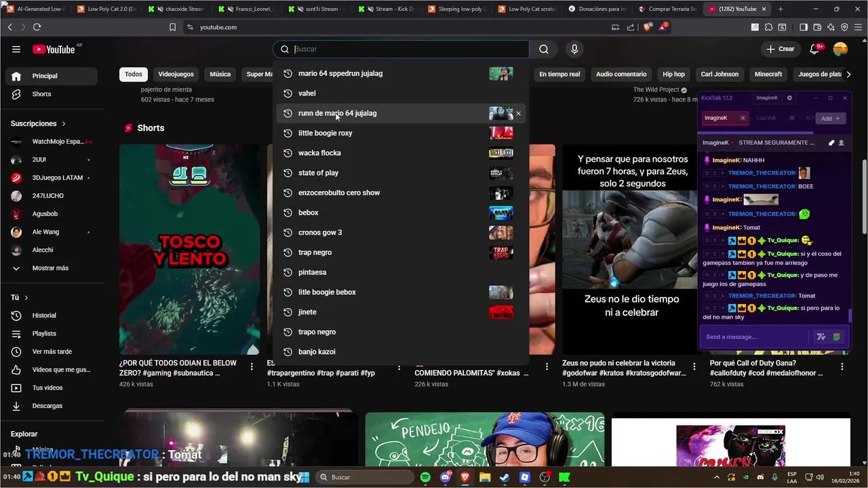Screen dimensions: 868x488
Task: Open the TOSCO Y LENTO short thumbnail
Action: (x=189, y=249)
